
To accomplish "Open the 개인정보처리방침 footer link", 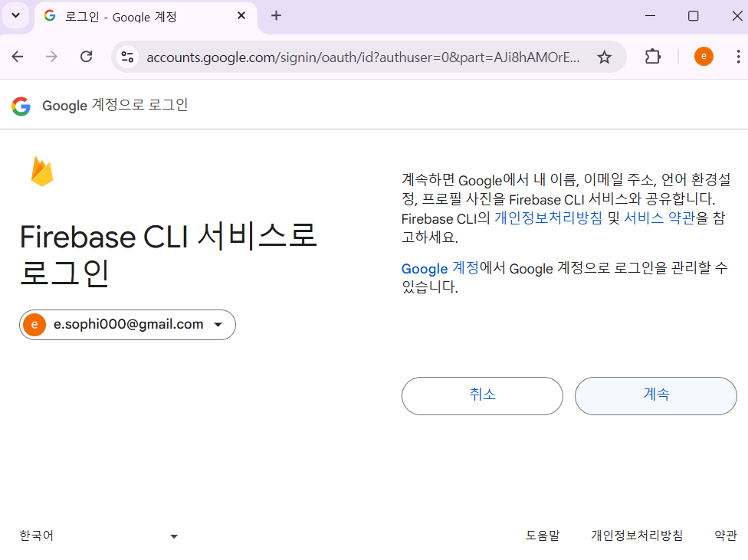I will pos(637,535).
